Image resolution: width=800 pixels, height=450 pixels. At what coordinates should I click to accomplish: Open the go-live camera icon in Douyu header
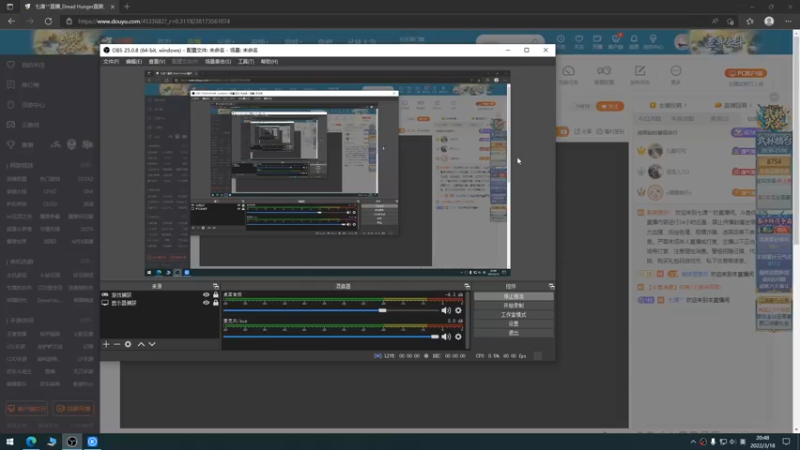tap(597, 42)
